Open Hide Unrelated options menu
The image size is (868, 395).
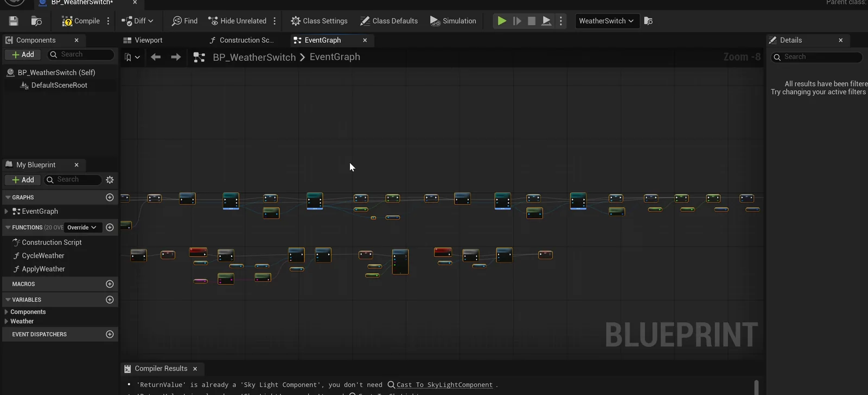coord(275,21)
